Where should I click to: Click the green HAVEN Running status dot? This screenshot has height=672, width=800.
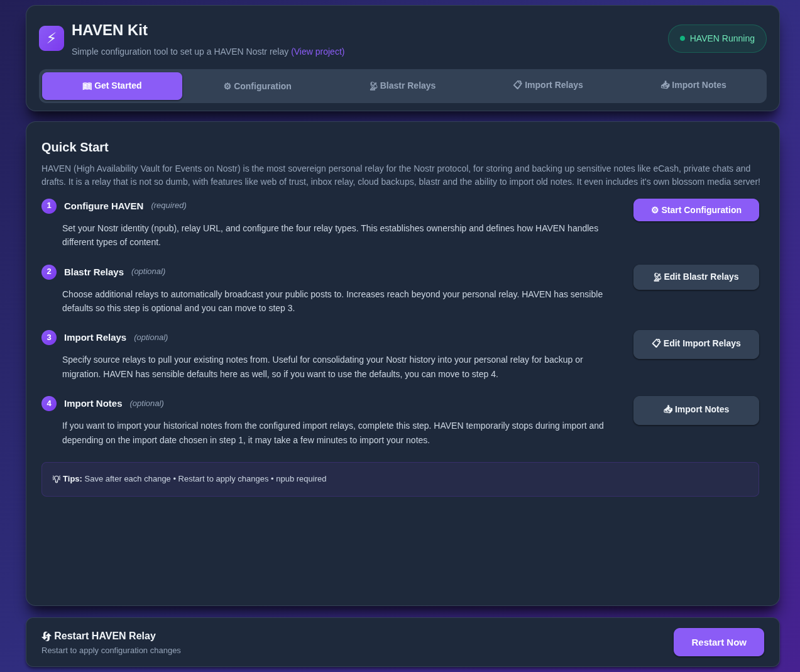point(682,38)
